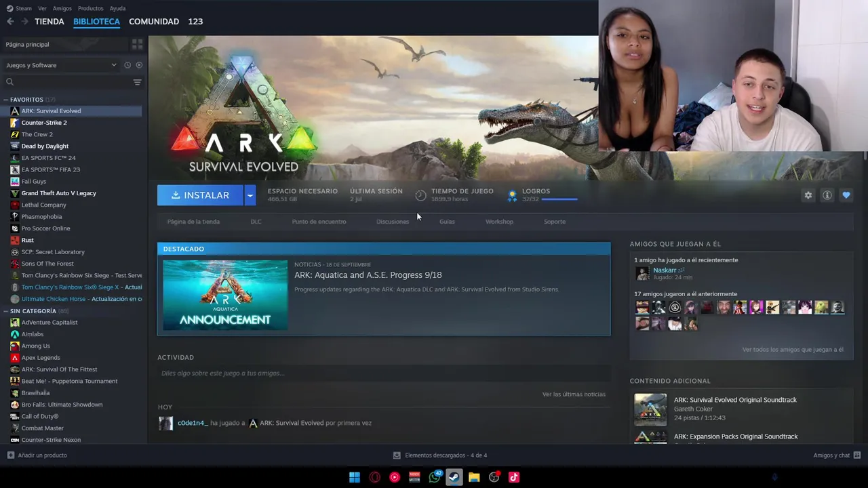The image size is (868, 488).
Task: Click the Steam taskbar icon
Action: (454, 477)
